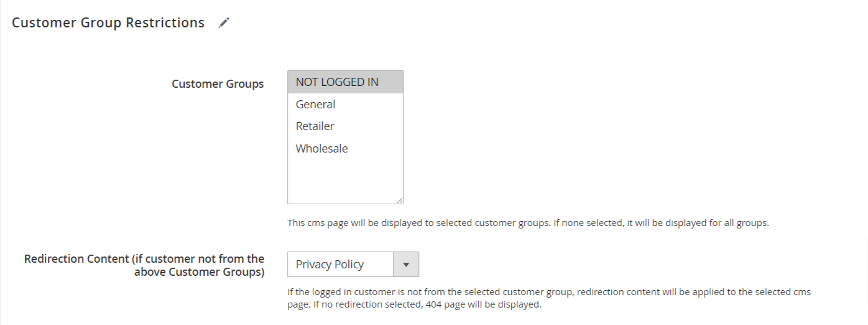Click the listbox resize handle corner
Image resolution: width=868 pixels, height=325 pixels.
pos(399,200)
